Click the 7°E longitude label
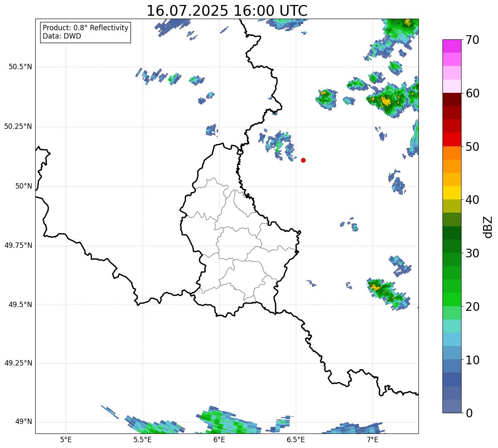Screen dimensions: 498x448 click(x=372, y=439)
